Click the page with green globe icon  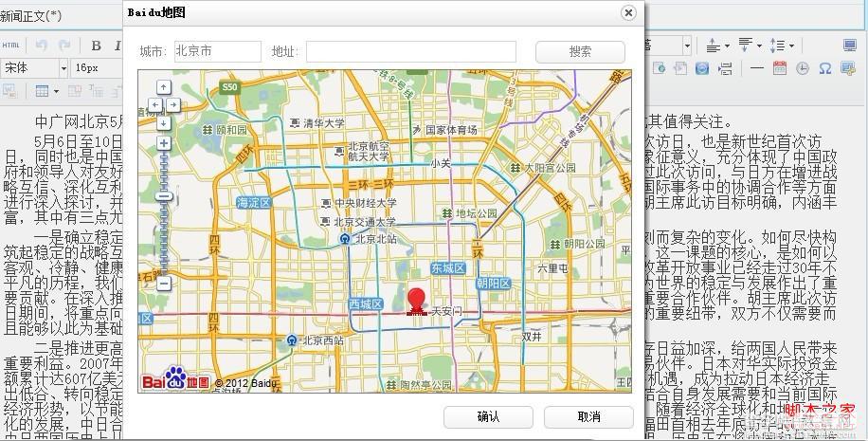659,68
